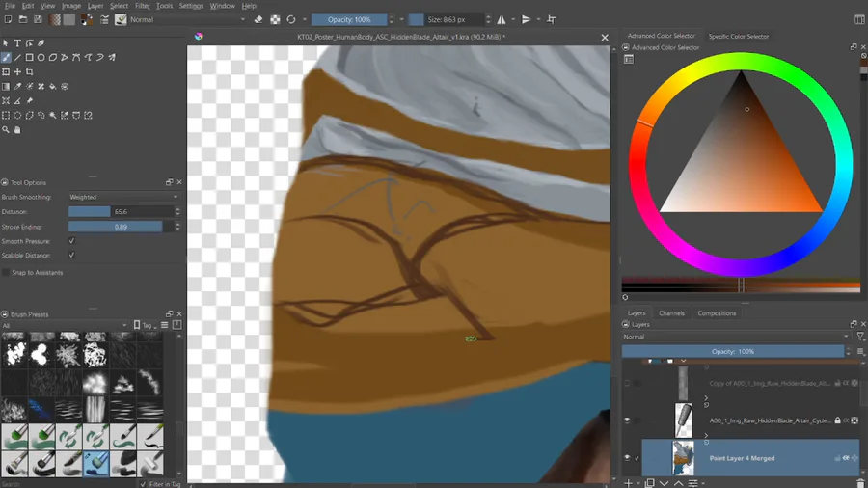Toggle the Filter in Tag checkbox
This screenshot has width=868, height=488.
pyautogui.click(x=143, y=484)
